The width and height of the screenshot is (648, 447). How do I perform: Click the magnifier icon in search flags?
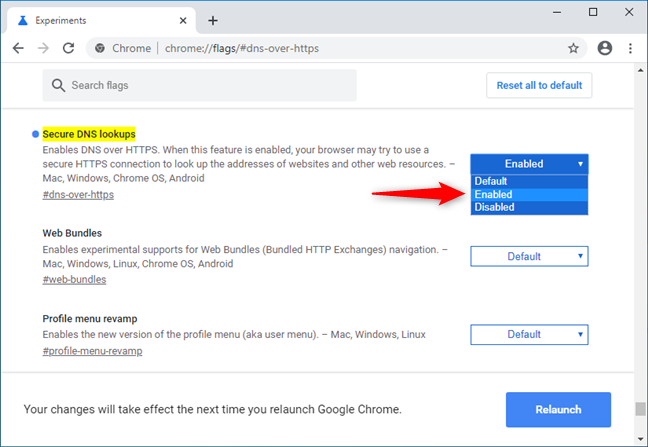[58, 86]
